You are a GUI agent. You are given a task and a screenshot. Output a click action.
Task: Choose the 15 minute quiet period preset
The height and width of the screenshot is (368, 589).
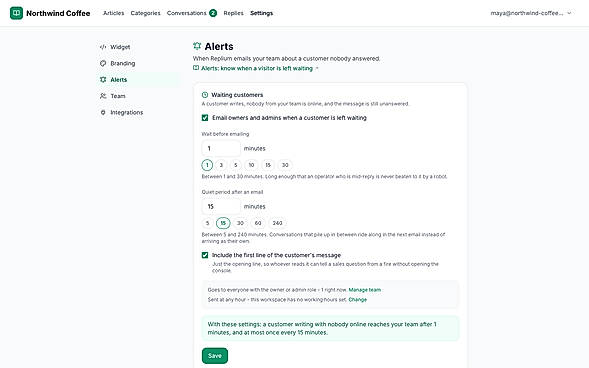tap(223, 223)
